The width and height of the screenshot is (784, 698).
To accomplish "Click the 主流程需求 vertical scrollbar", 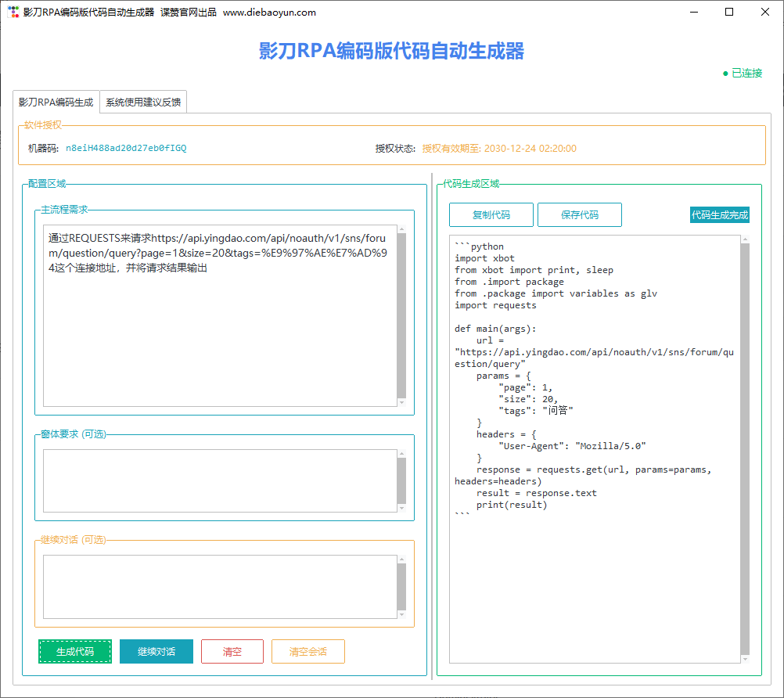I will (401, 315).
